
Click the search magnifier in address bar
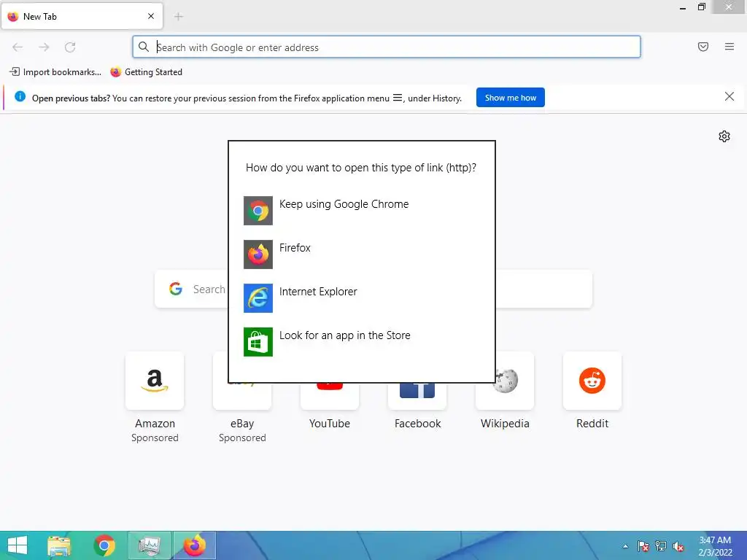(x=144, y=47)
